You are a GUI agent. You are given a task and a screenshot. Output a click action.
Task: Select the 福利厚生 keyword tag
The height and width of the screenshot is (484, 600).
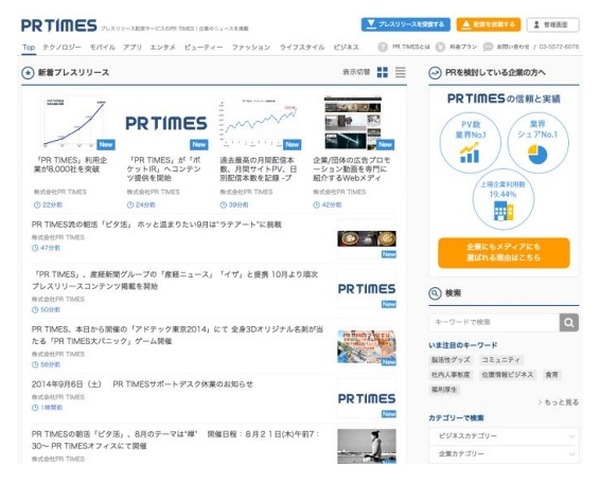[x=444, y=390]
